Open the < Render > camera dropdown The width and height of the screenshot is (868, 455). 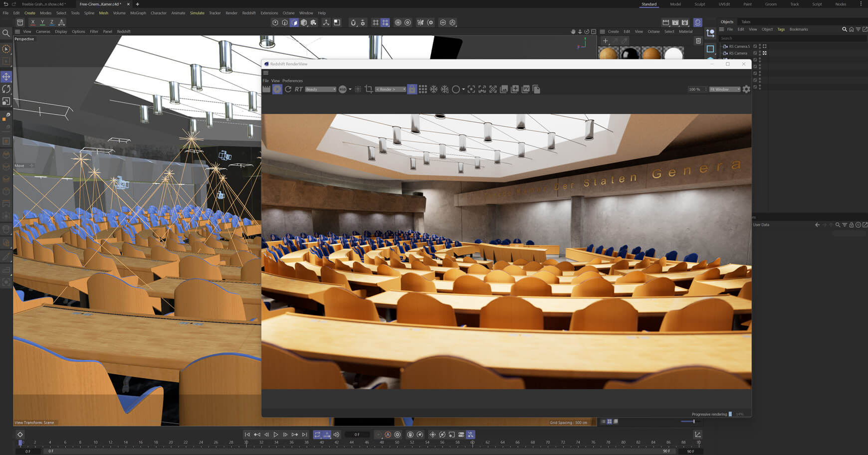tap(391, 89)
